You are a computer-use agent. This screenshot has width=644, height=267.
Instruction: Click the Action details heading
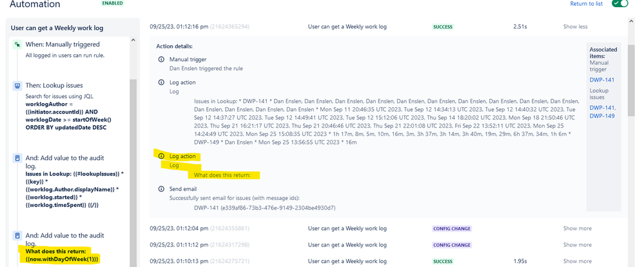175,46
